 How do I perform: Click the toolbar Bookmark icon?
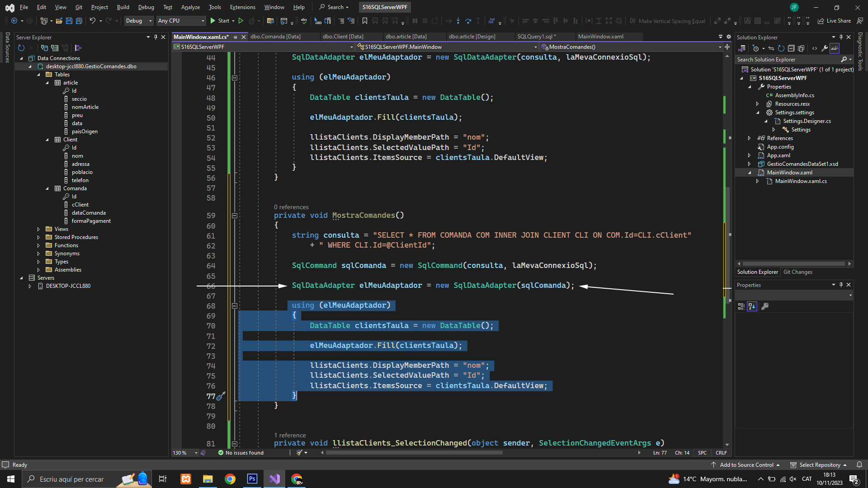click(x=365, y=21)
